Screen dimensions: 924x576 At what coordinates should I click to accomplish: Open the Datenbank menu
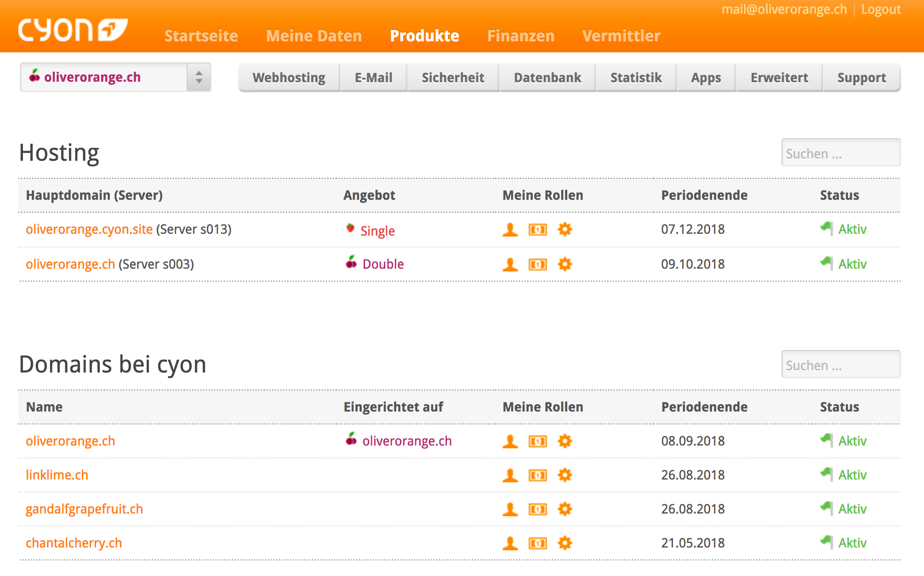coord(547,78)
